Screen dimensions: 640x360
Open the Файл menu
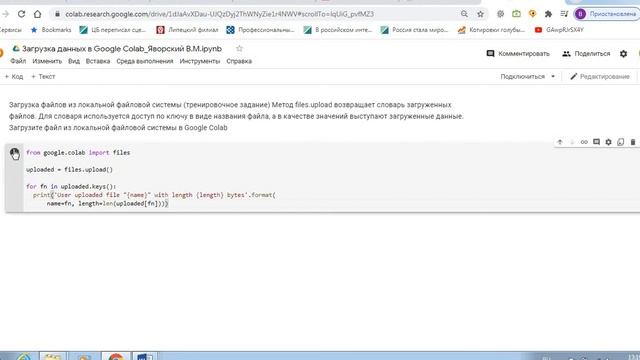[x=18, y=61]
